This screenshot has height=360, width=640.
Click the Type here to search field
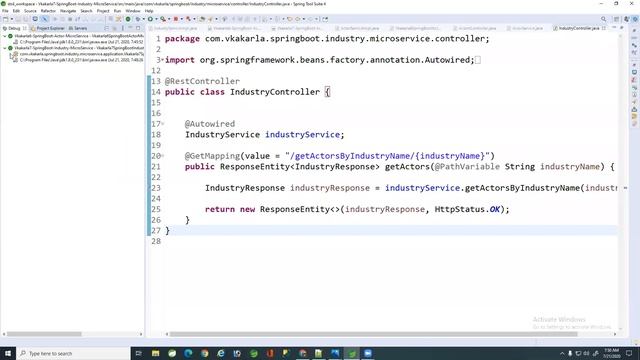tap(73, 353)
